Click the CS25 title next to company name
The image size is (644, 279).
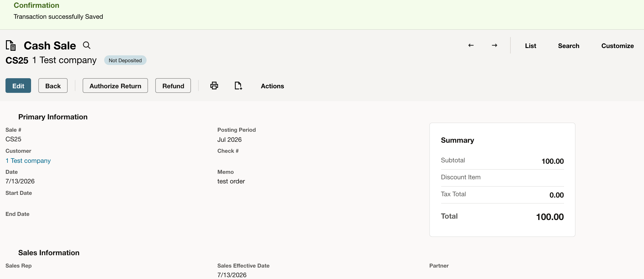[x=17, y=60]
